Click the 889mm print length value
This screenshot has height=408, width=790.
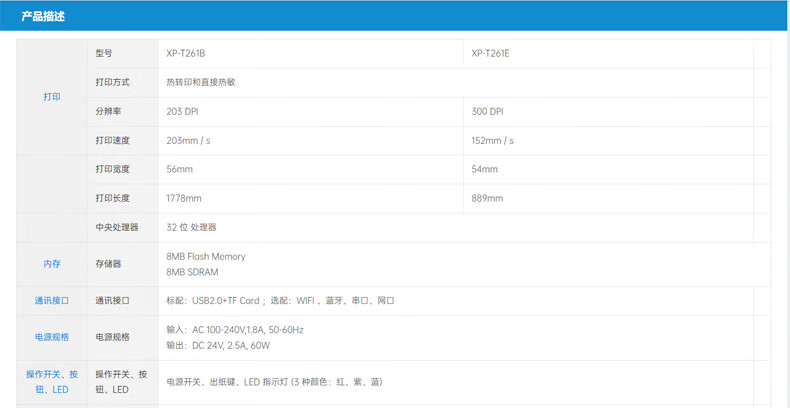click(487, 199)
